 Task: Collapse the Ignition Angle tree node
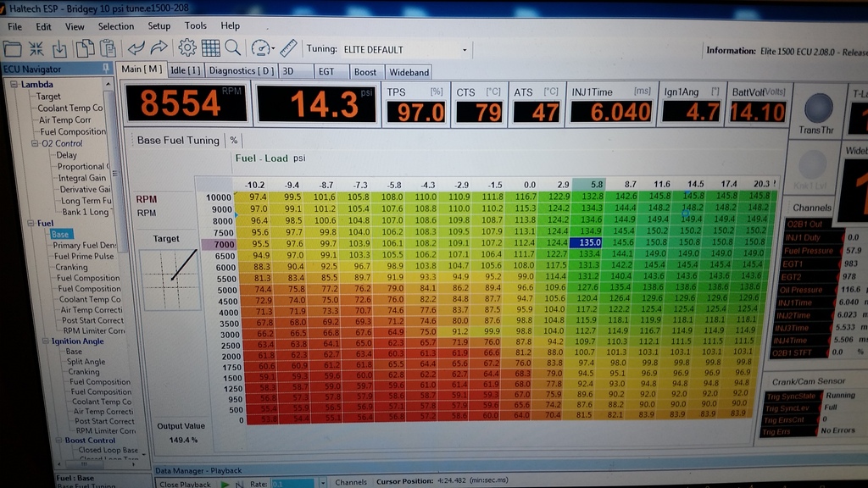tap(46, 341)
